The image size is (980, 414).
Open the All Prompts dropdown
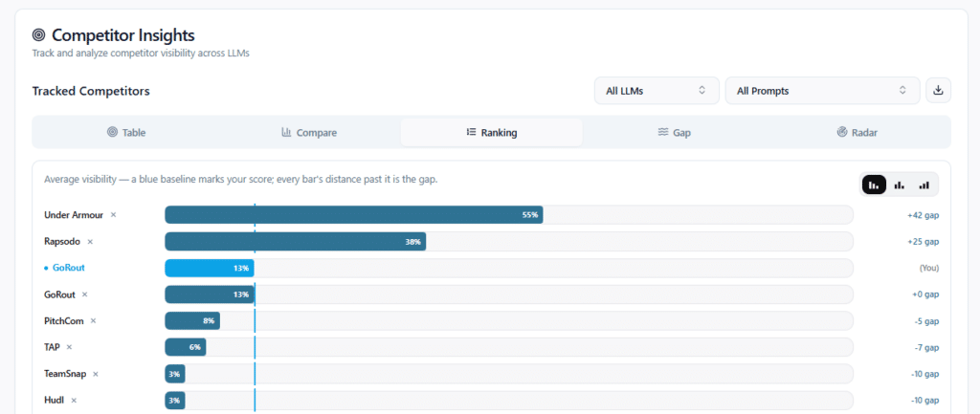point(822,91)
